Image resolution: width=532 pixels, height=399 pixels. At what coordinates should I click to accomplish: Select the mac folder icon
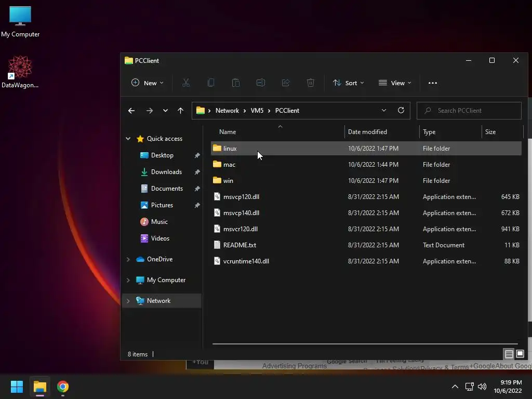(x=217, y=164)
